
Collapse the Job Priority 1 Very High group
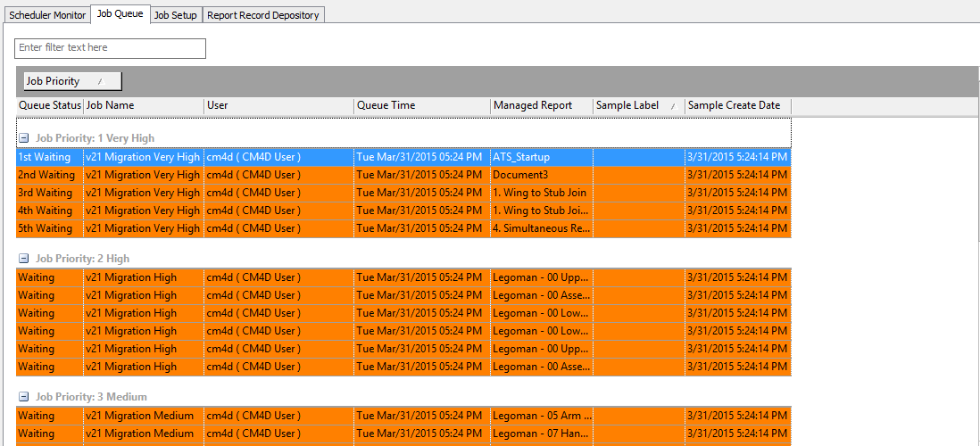pyautogui.click(x=23, y=139)
